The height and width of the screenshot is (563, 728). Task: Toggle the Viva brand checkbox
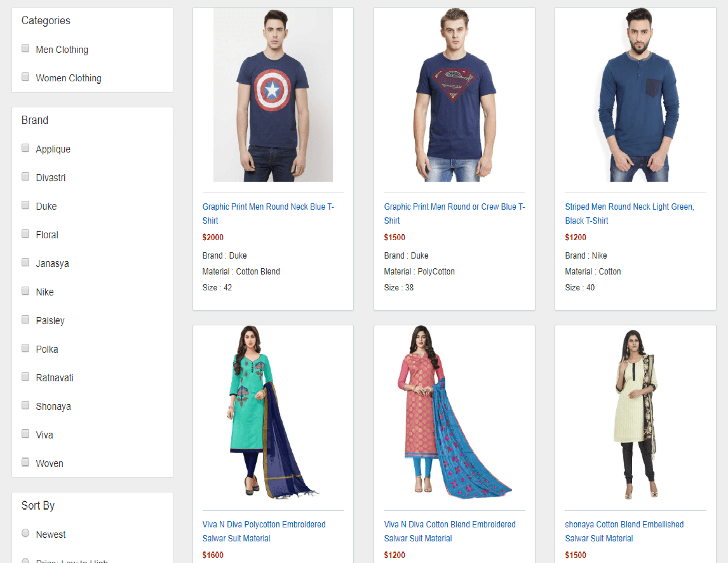click(x=25, y=433)
